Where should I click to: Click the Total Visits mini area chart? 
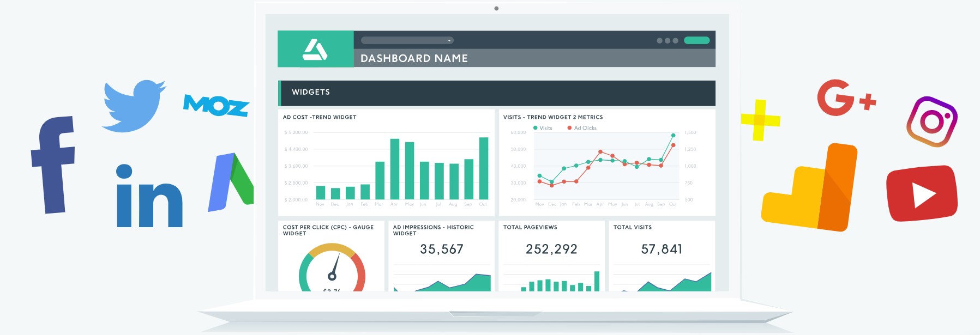(x=662, y=281)
